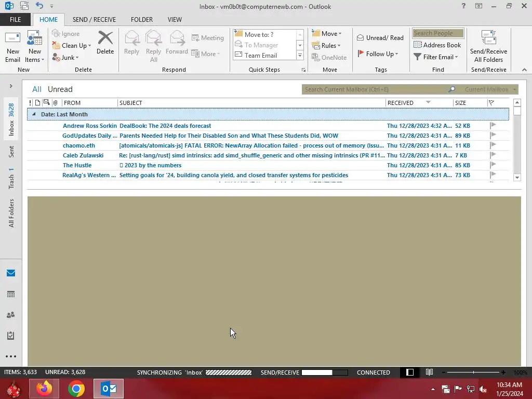
Task: Create a New Email message
Action: (x=12, y=46)
